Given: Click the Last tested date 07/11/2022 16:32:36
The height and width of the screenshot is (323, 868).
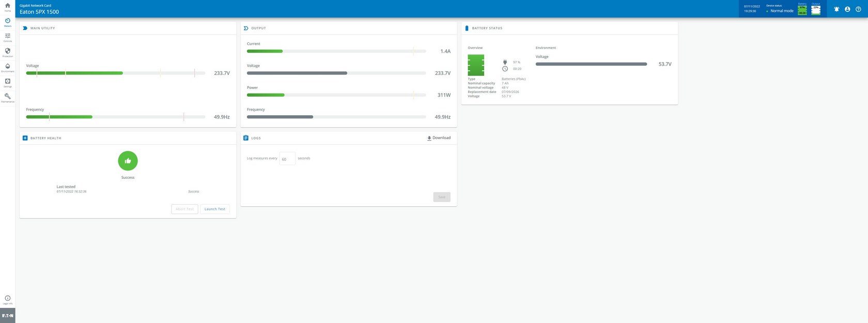Looking at the screenshot, I should point(71,192).
